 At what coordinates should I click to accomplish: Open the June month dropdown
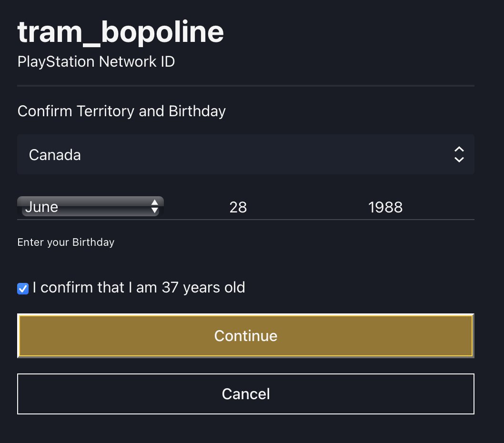91,207
